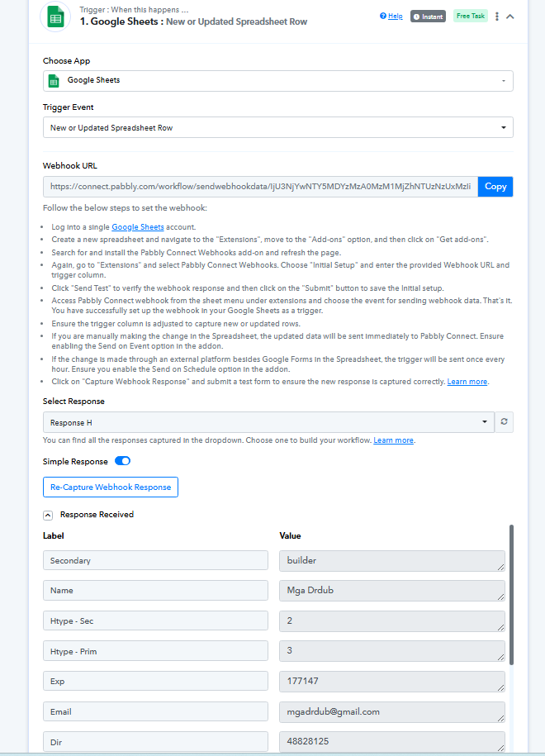The height and width of the screenshot is (756, 545).
Task: Click the Help question mark icon
Action: [x=383, y=16]
